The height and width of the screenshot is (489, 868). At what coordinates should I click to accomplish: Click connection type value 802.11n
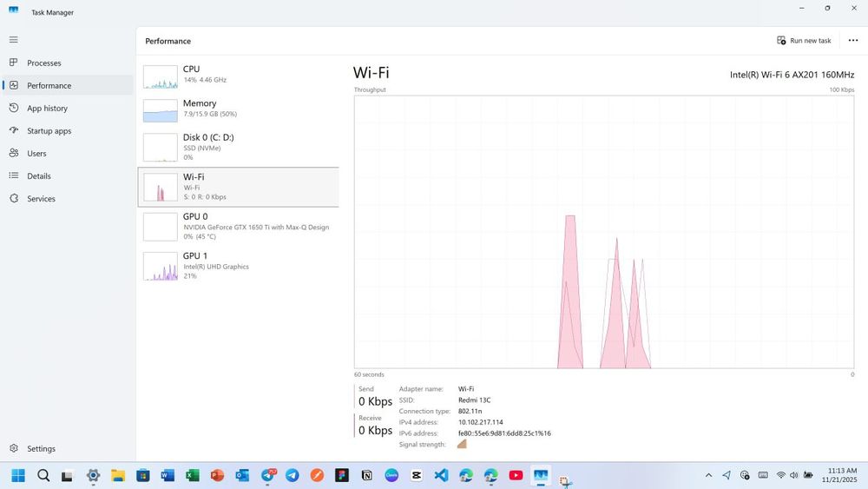(x=470, y=411)
